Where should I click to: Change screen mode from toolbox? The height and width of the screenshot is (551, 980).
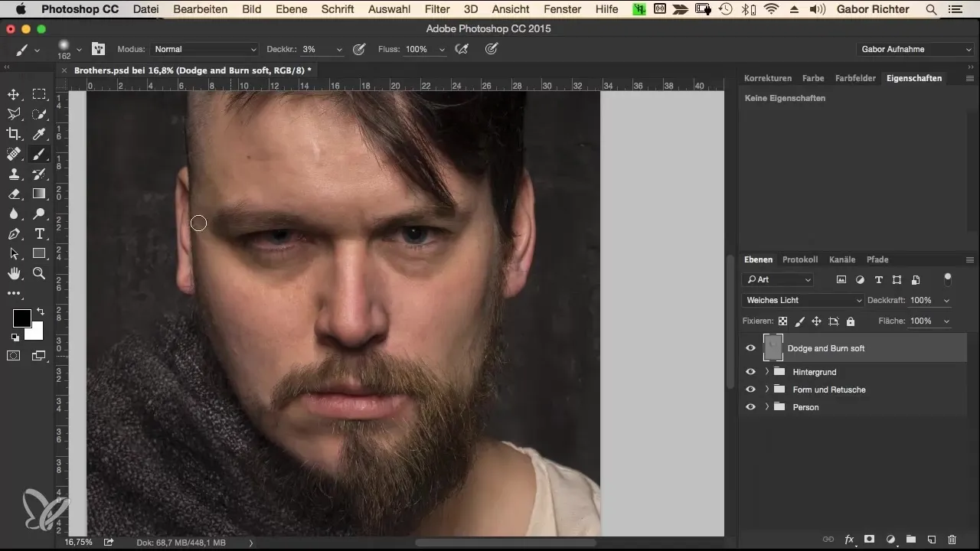(x=39, y=355)
